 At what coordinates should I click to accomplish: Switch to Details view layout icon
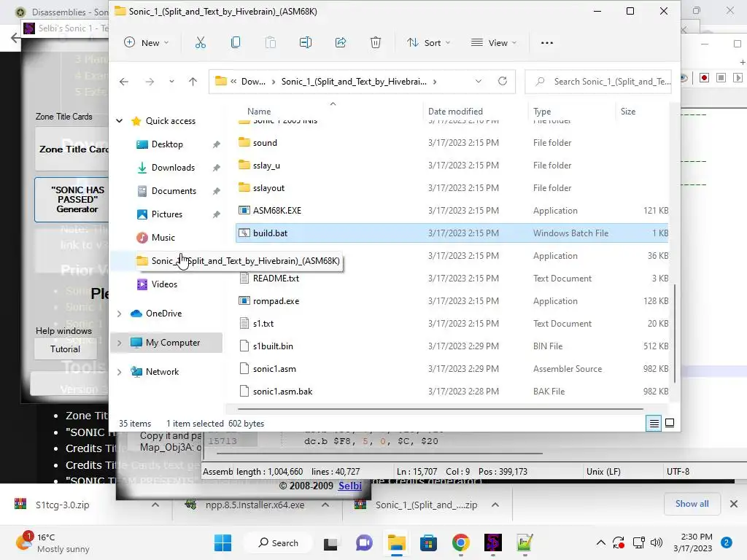click(654, 423)
